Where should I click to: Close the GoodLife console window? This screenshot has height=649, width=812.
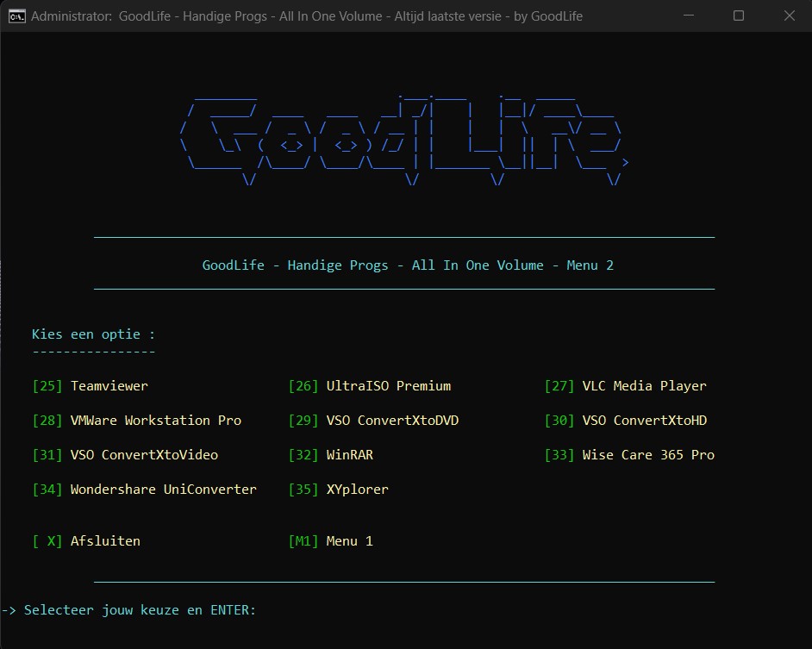coord(789,16)
